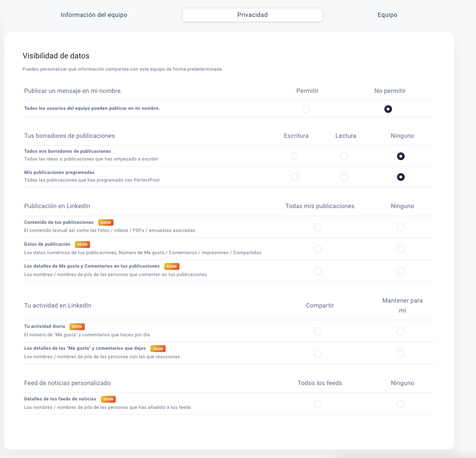Select Todas mis publicaciones for Me gusta details
This screenshot has height=458, width=476.
click(x=318, y=271)
